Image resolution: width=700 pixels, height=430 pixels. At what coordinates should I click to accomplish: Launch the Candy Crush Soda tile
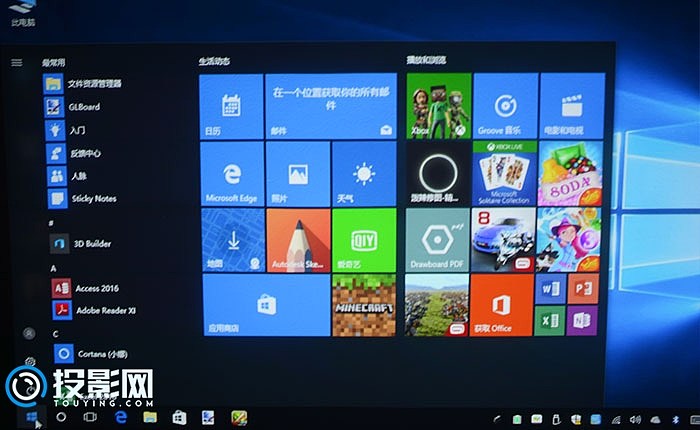pyautogui.click(x=570, y=173)
